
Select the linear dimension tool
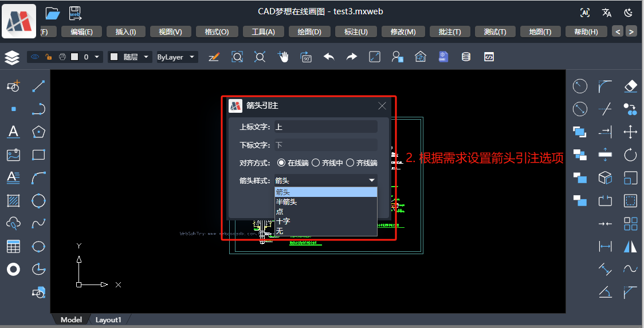(x=605, y=246)
